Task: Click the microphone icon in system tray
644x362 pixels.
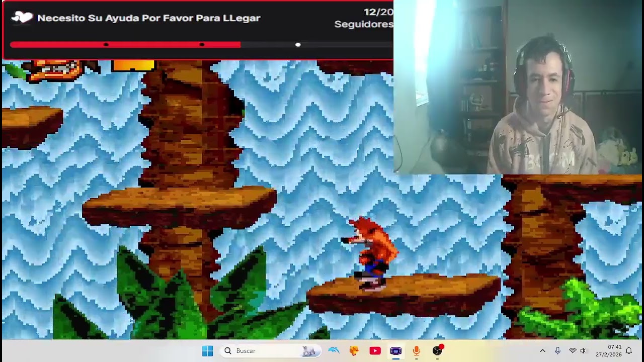Action: pyautogui.click(x=557, y=351)
